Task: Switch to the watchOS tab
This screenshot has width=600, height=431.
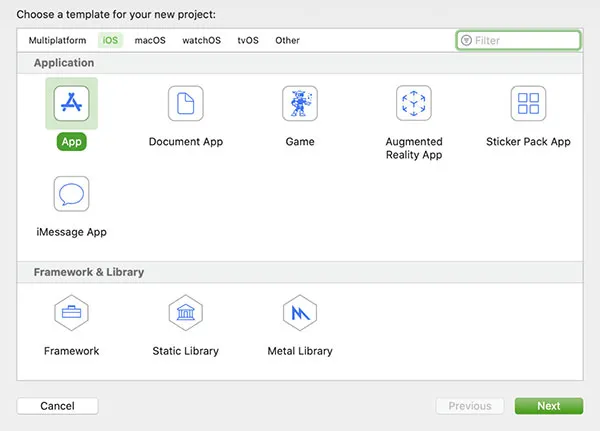Action: tap(200, 40)
